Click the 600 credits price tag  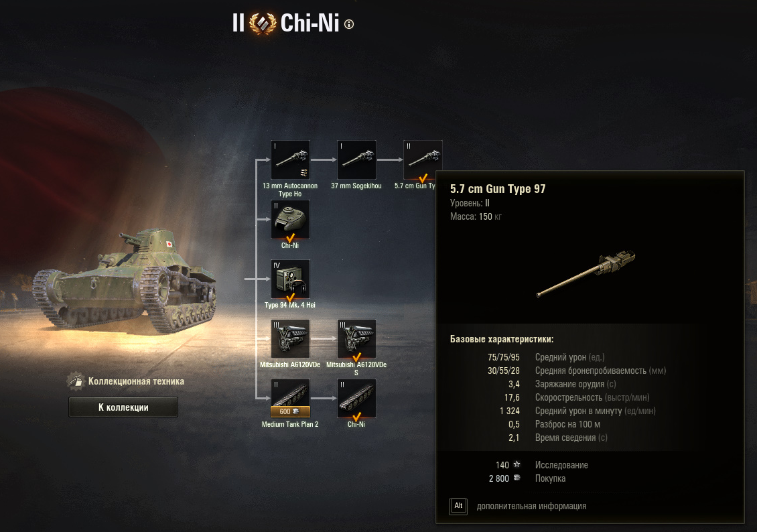tap(290, 412)
